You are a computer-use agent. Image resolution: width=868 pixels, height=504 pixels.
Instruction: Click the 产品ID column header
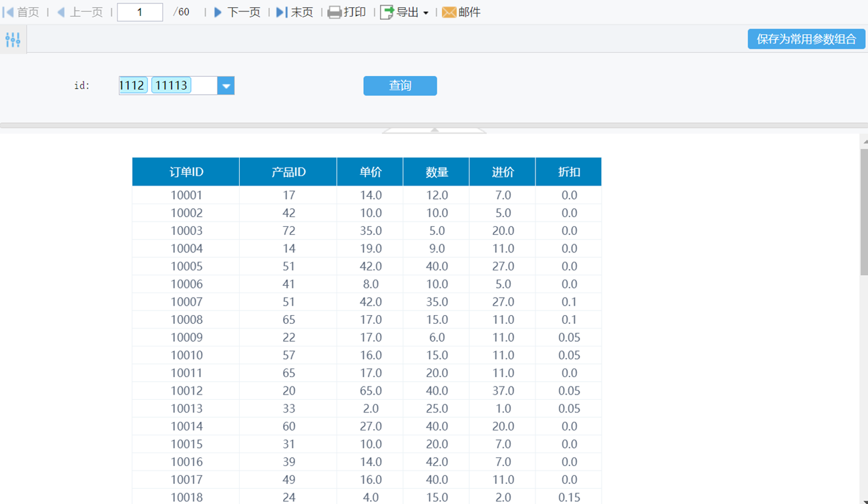[x=288, y=172]
